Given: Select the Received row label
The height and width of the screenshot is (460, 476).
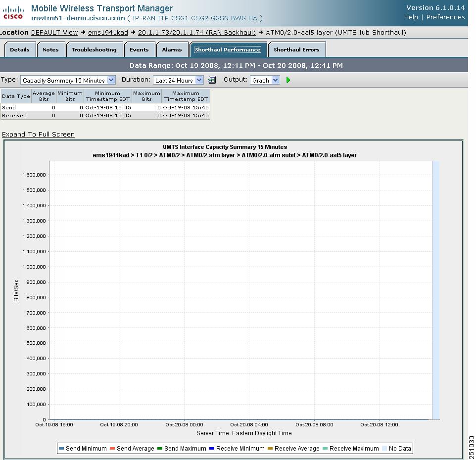Looking at the screenshot, I should (x=14, y=115).
